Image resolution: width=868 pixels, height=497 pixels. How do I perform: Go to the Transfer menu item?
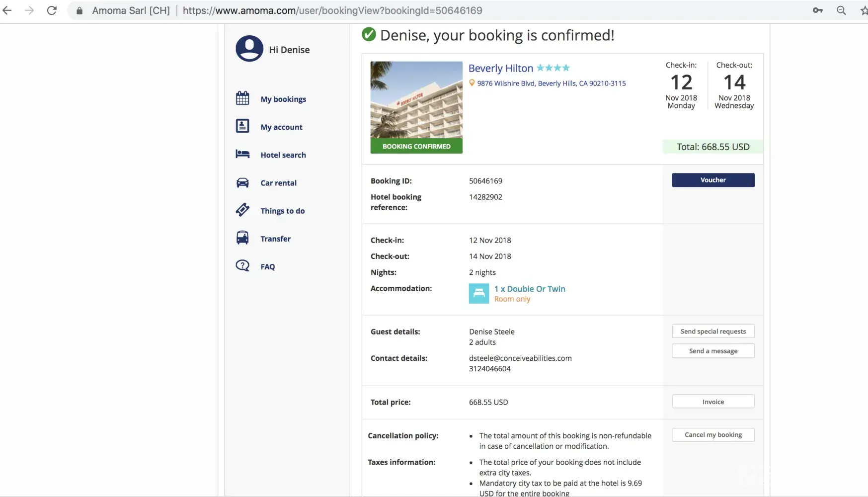click(x=275, y=239)
